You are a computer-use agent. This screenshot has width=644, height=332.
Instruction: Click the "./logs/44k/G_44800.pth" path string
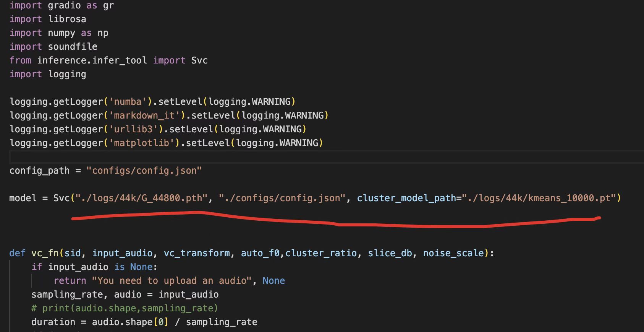141,198
